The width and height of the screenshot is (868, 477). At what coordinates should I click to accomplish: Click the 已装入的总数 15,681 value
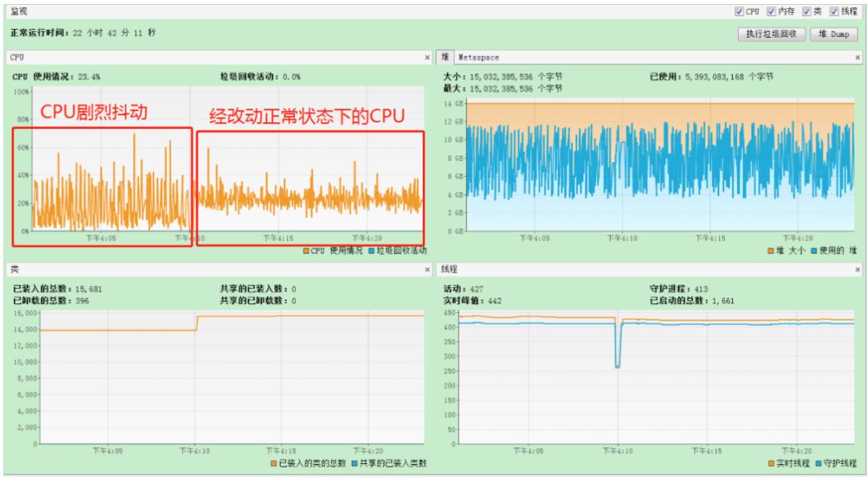(x=88, y=290)
